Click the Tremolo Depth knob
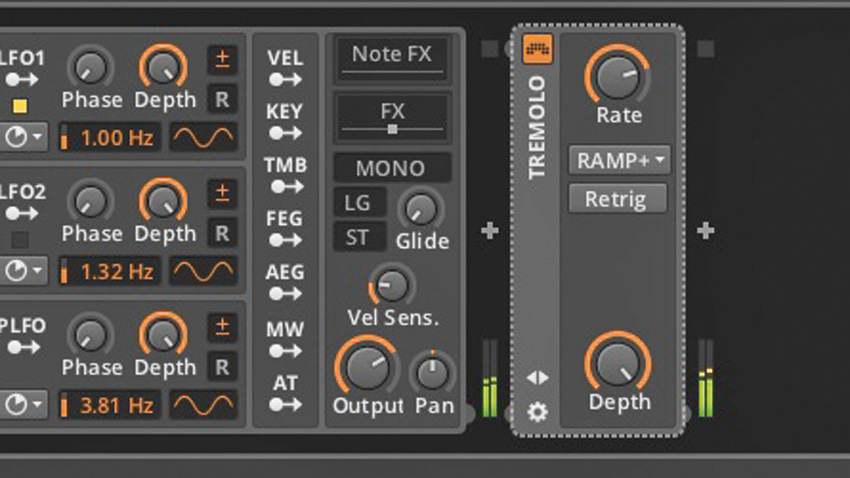850x478 pixels. (x=617, y=363)
